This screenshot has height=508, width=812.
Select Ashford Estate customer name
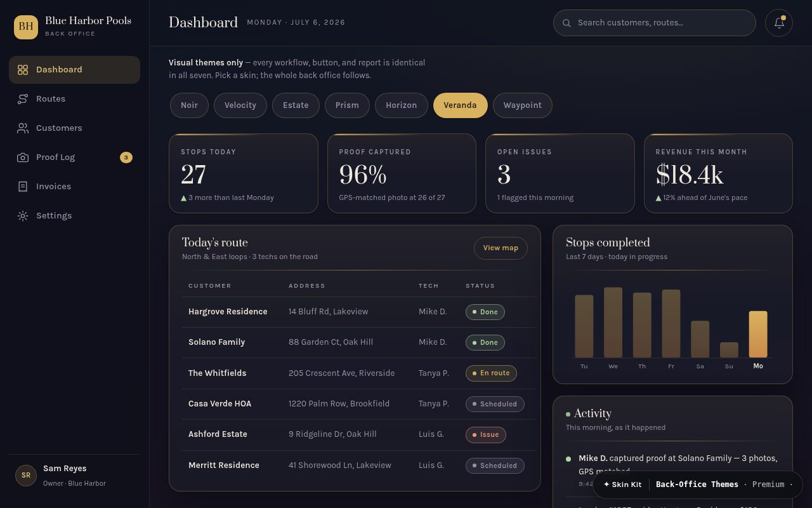coord(218,434)
